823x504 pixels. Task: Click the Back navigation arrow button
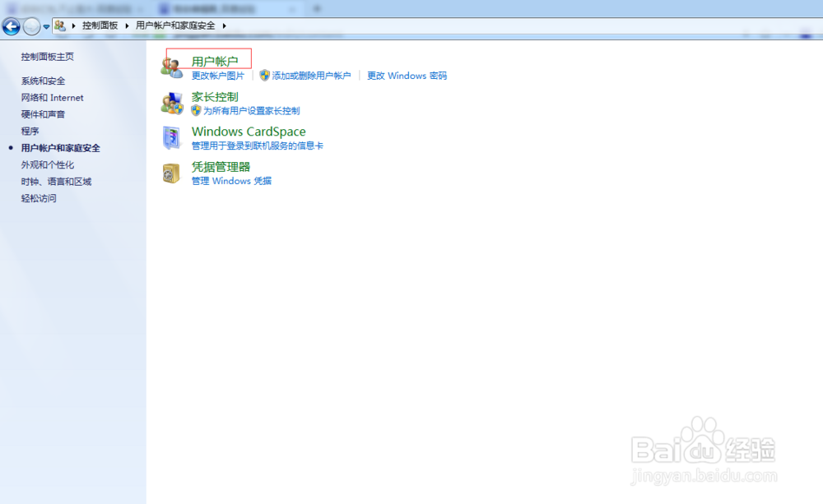pos(11,26)
